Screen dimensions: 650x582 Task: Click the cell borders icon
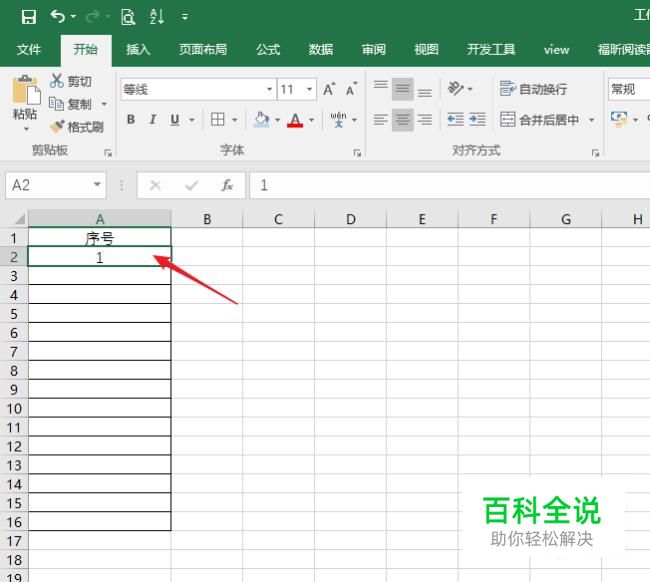click(218, 119)
